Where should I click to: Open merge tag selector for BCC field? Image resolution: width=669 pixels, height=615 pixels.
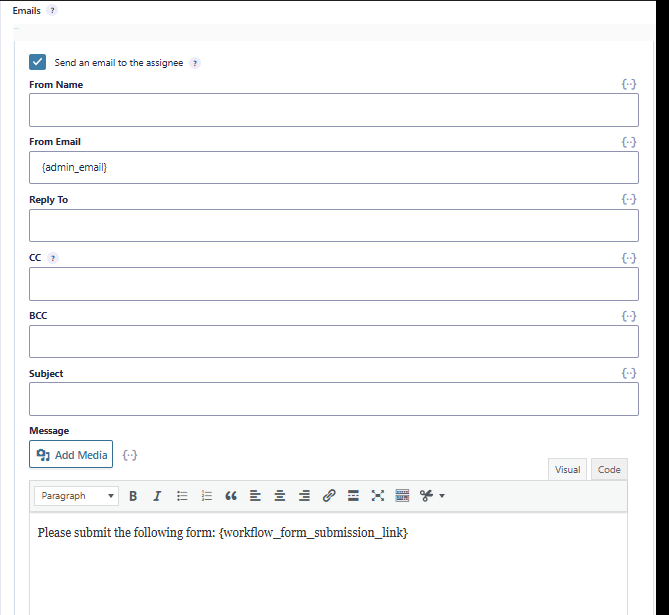(x=629, y=316)
